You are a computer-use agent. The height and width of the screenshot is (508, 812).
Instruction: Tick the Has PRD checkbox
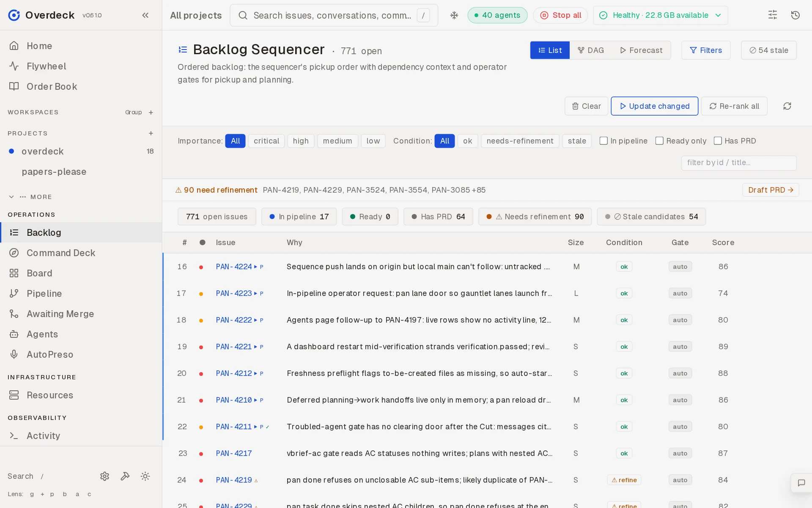[718, 141]
